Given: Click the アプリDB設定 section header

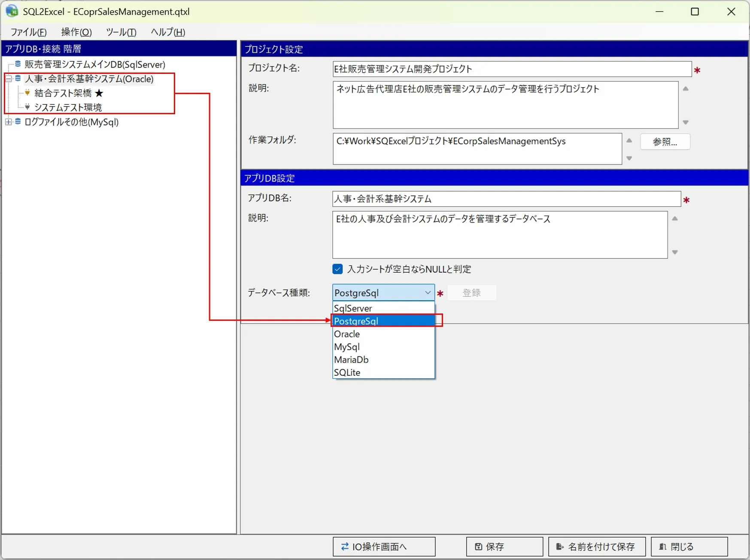Looking at the screenshot, I should 495,178.
